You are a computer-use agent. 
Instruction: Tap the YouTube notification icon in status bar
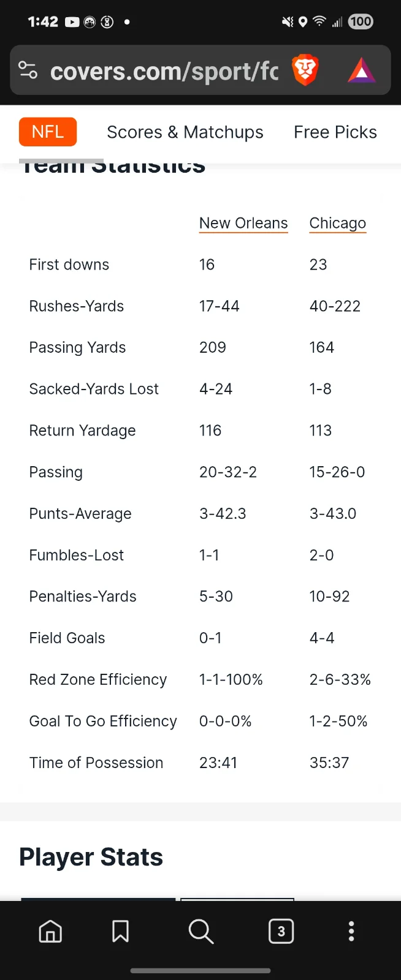click(72, 22)
